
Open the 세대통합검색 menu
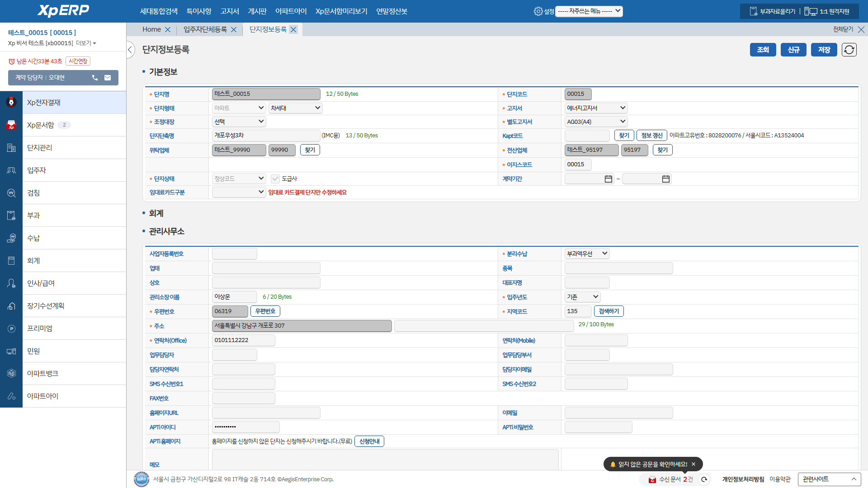(x=159, y=11)
